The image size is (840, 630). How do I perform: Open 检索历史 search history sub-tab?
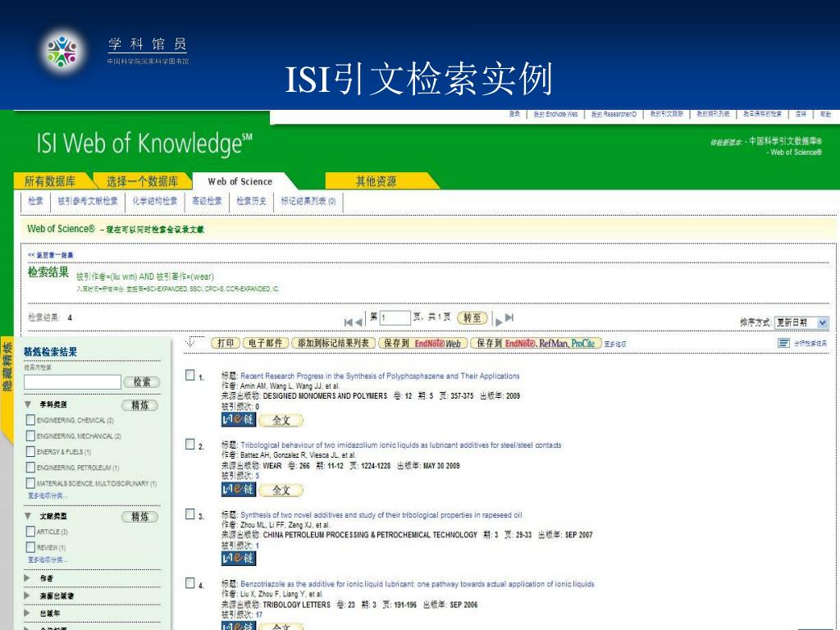coord(251,201)
